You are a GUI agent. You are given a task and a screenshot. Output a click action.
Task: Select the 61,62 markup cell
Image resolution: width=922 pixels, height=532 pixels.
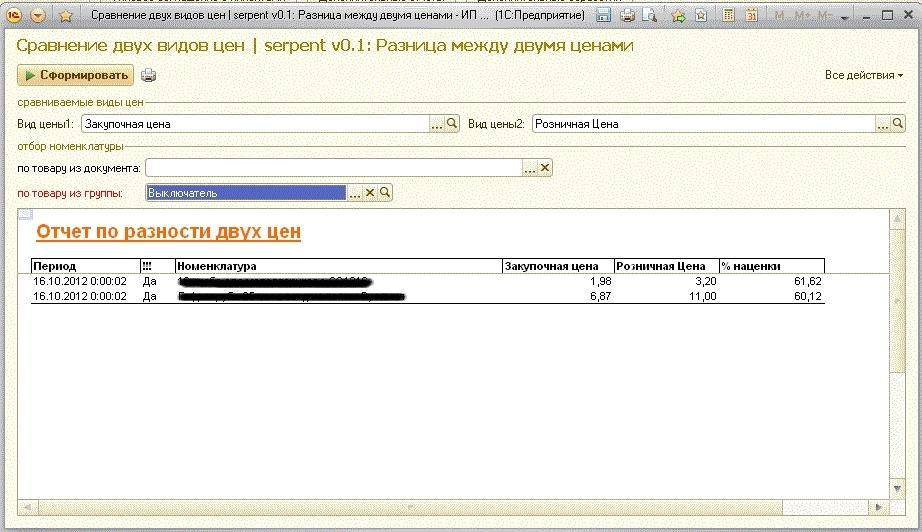click(772, 282)
